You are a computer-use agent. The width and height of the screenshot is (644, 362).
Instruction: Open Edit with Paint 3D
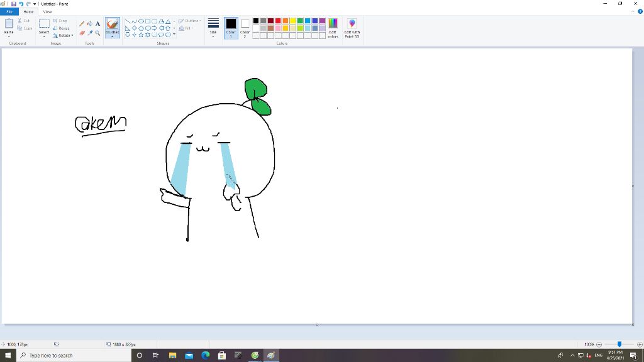pos(352,28)
